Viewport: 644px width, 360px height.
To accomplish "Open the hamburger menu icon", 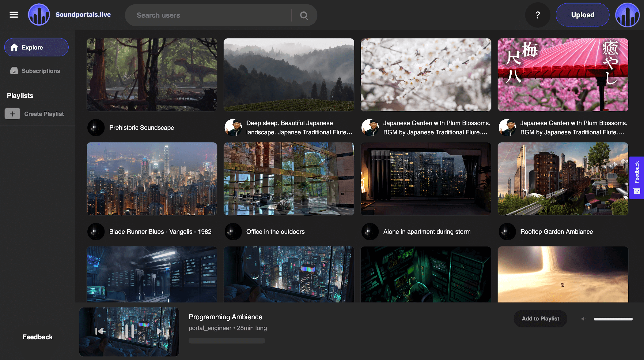I will [x=14, y=15].
